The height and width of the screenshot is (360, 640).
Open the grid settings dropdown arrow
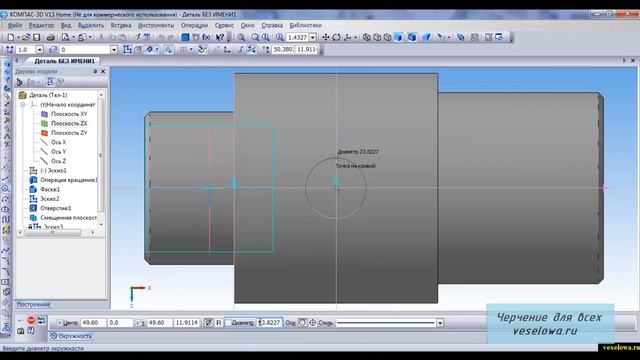click(x=191, y=49)
